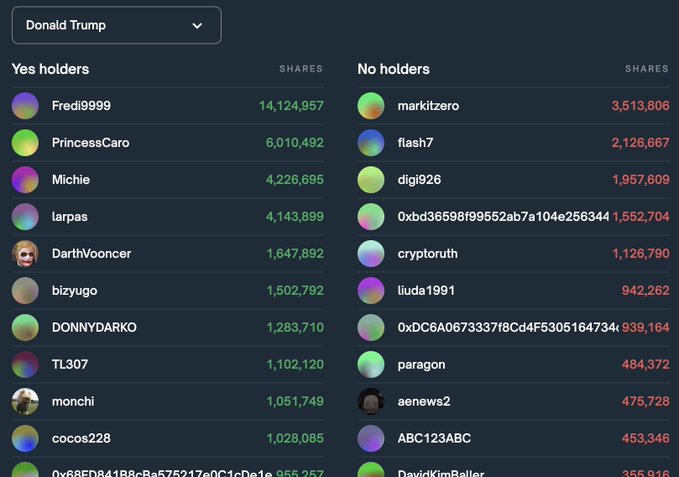The height and width of the screenshot is (477, 679).
Task: Click cocos228's blue-yellow avatar
Action: pos(25,438)
